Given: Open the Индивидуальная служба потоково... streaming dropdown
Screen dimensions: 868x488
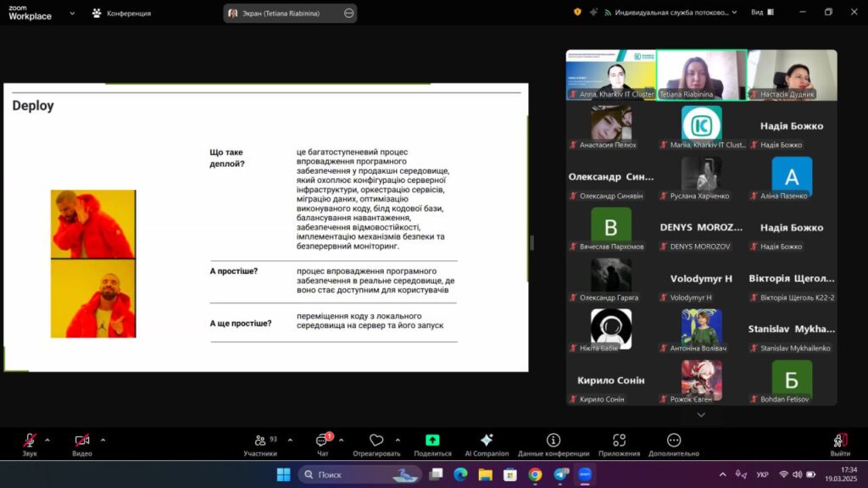Looking at the screenshot, I should coord(670,12).
